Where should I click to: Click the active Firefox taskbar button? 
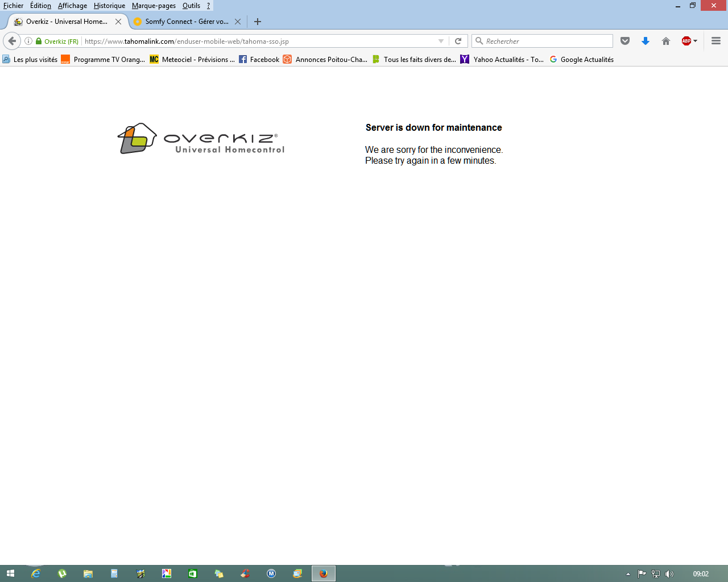point(324,573)
